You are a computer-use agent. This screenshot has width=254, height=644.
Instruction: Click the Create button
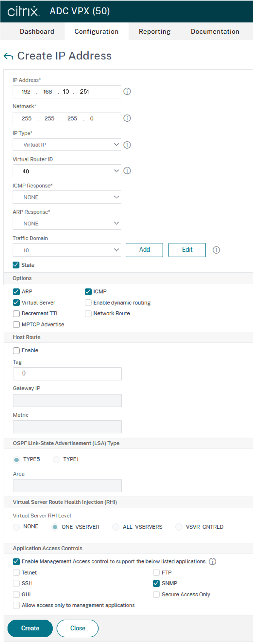[x=30, y=628]
